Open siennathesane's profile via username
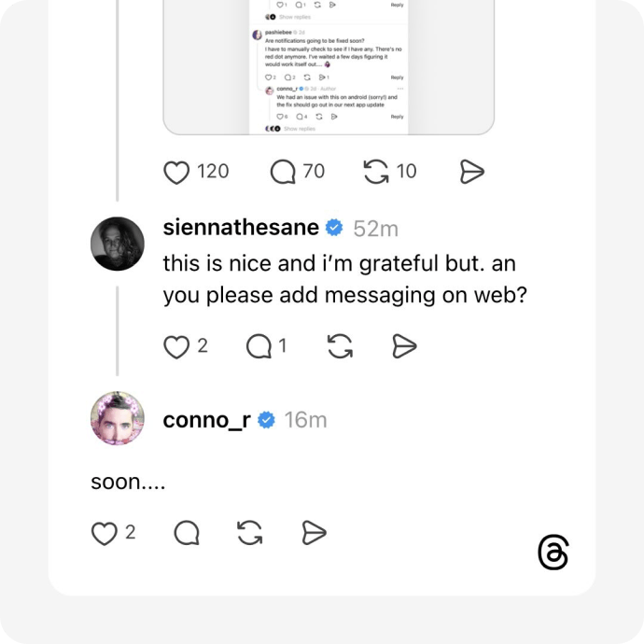The width and height of the screenshot is (644, 644). 241,228
